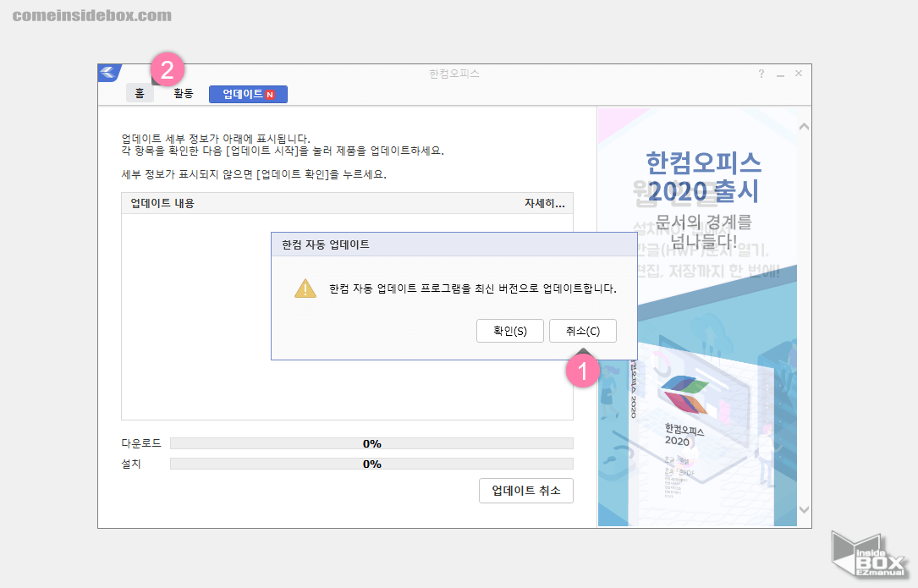
Task: Switch to the 홈 tab
Action: [140, 93]
